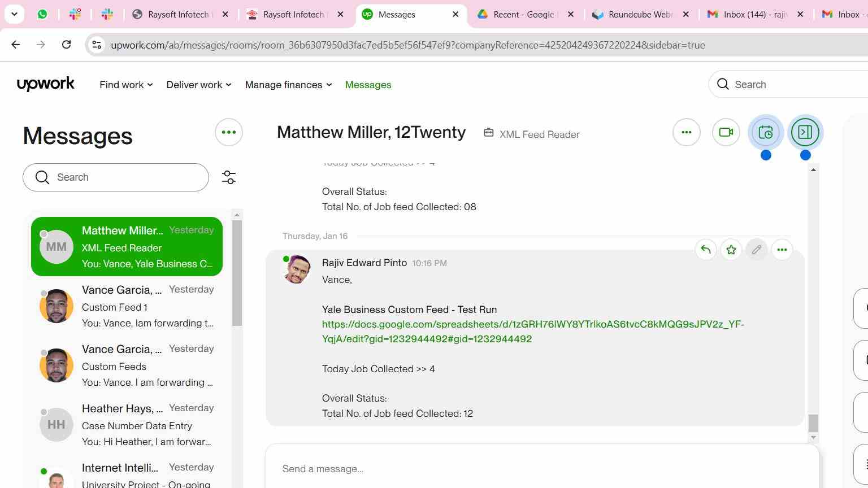Image resolution: width=868 pixels, height=488 pixels.
Task: Open the first Slack pinned tab
Action: click(x=75, y=15)
